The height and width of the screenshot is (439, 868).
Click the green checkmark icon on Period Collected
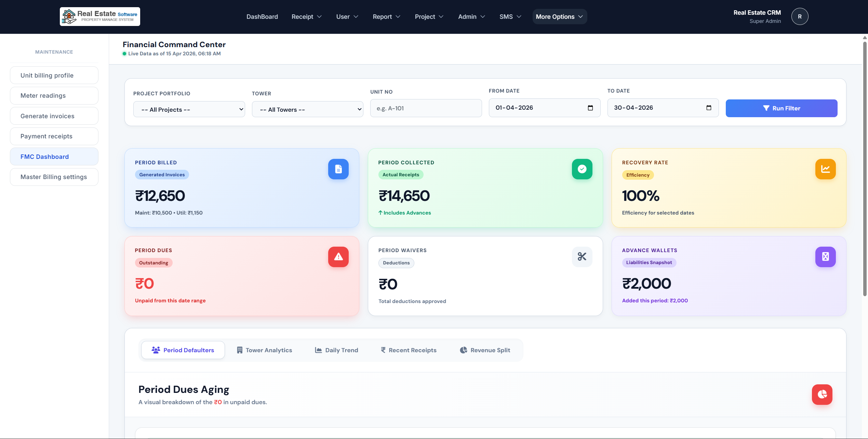pyautogui.click(x=582, y=169)
